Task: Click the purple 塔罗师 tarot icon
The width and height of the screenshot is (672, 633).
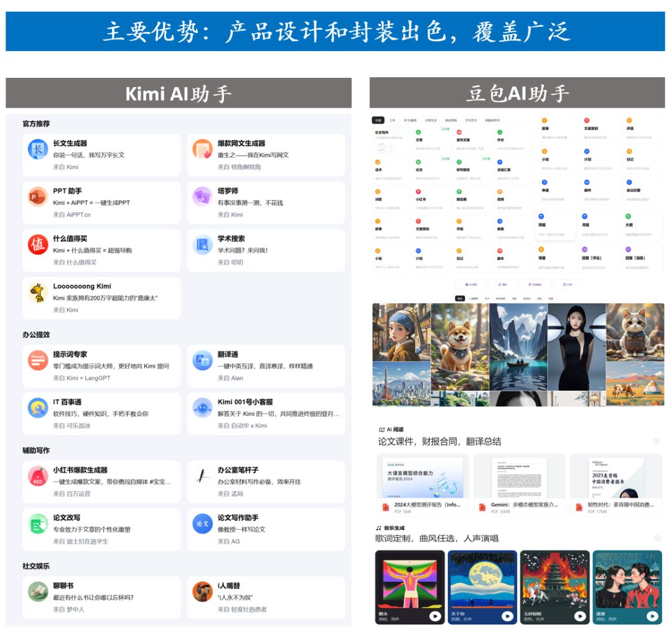Action: point(202,197)
